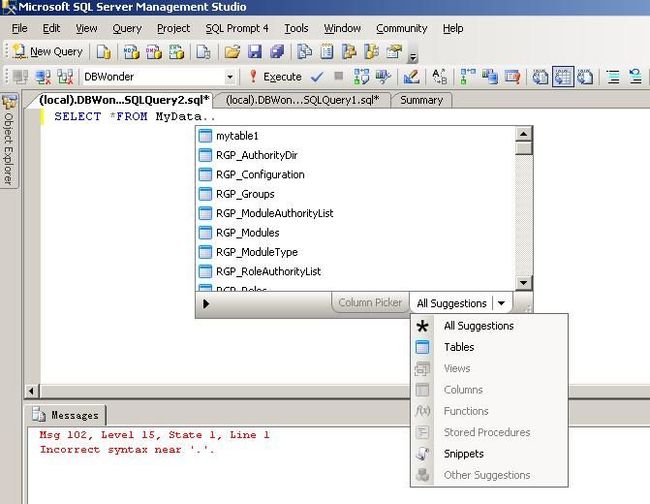Image resolution: width=650 pixels, height=504 pixels.
Task: Select RGP_ModuleType in the suggestion list
Action: coord(355,252)
